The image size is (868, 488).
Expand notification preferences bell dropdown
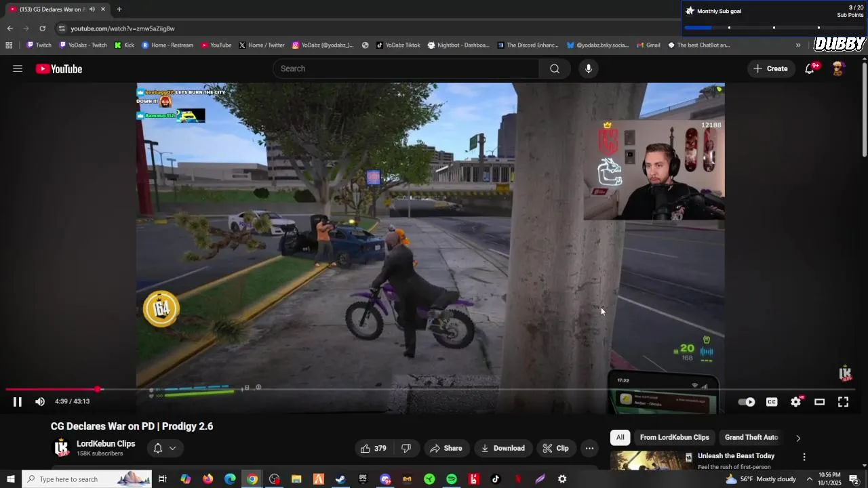(x=164, y=448)
